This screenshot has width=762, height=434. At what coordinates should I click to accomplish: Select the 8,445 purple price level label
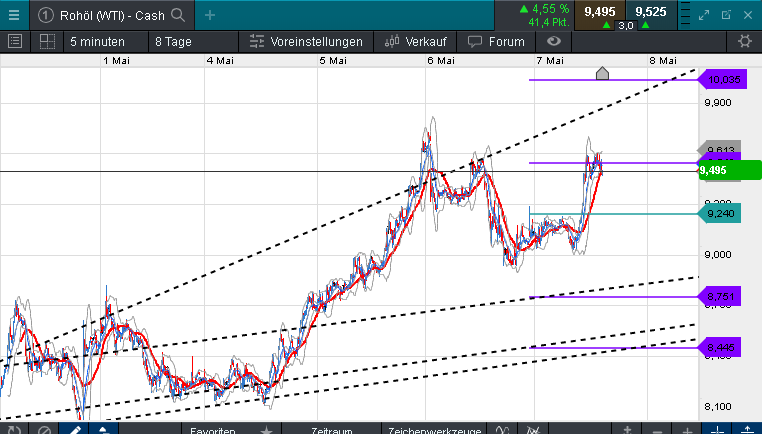(719, 347)
